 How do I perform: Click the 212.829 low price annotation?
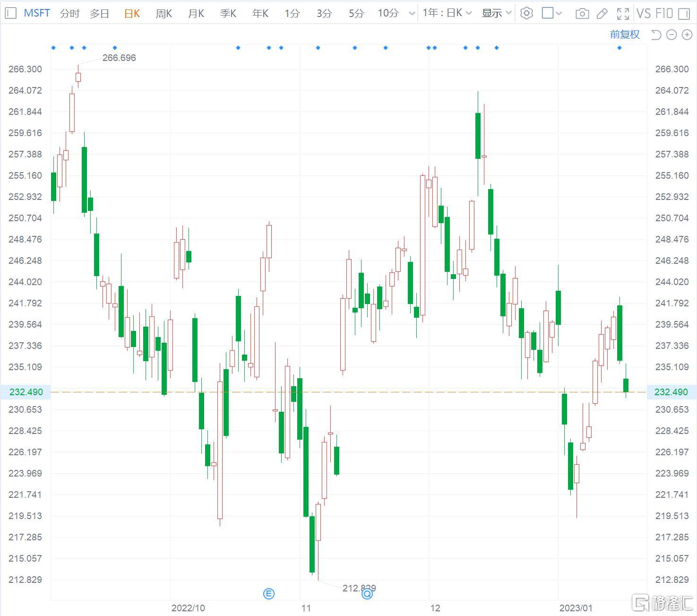(x=359, y=588)
